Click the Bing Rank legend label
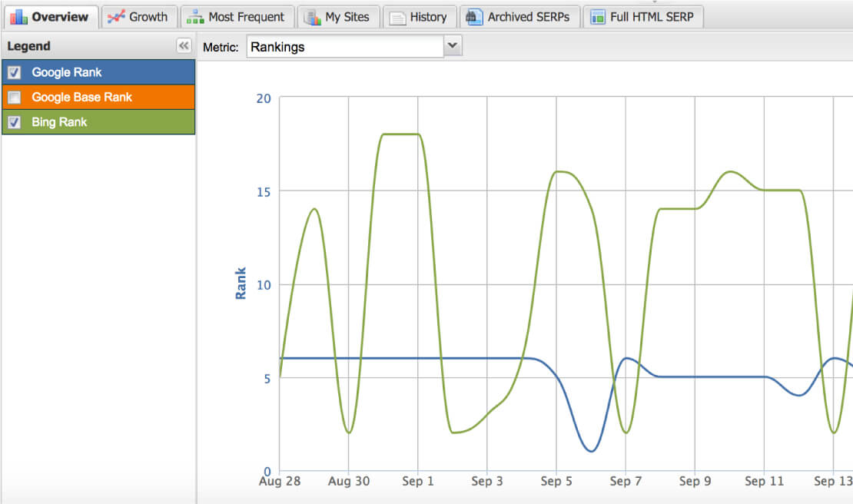Viewport: 853px width, 504px height. click(x=59, y=122)
